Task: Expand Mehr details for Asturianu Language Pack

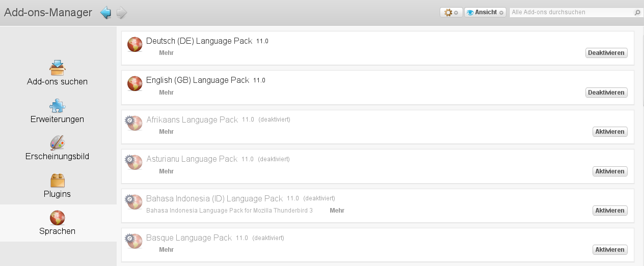Action: coord(166,171)
